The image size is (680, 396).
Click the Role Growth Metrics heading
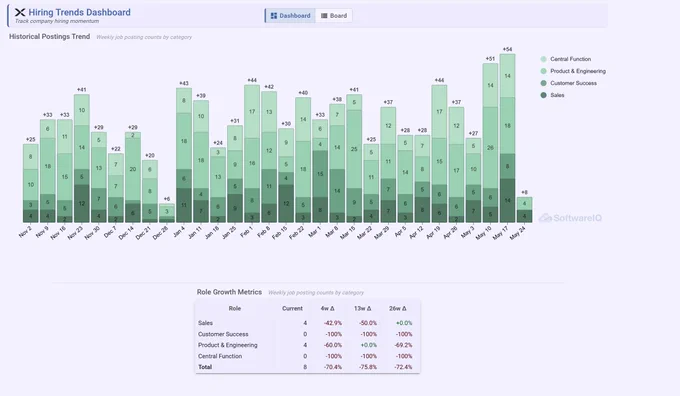pos(229,292)
